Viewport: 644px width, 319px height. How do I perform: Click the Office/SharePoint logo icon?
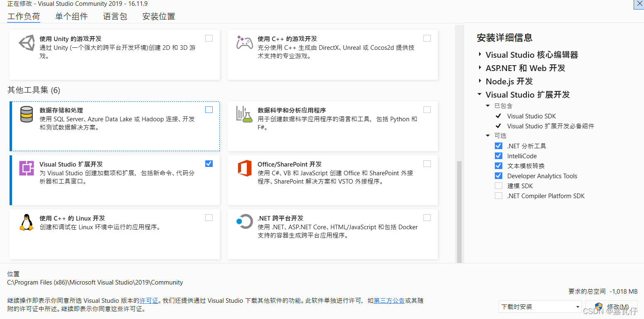[245, 168]
